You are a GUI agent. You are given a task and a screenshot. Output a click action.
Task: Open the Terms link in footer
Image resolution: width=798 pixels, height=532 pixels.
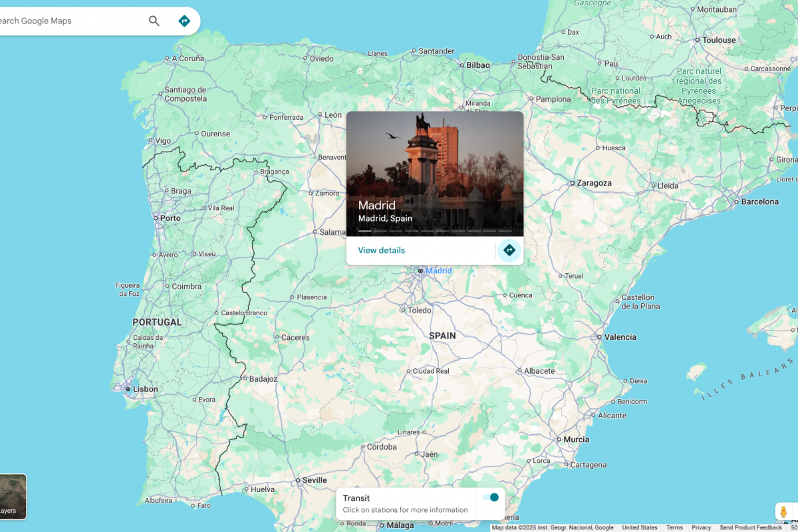click(674, 527)
